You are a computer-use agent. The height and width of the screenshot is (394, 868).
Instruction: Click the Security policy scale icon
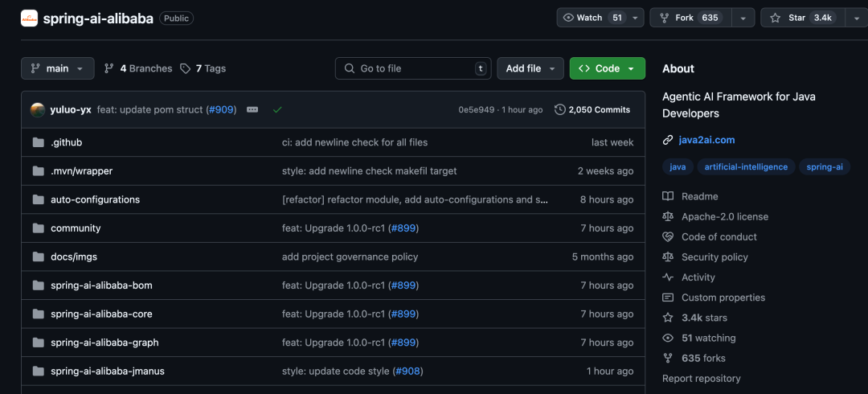668,257
